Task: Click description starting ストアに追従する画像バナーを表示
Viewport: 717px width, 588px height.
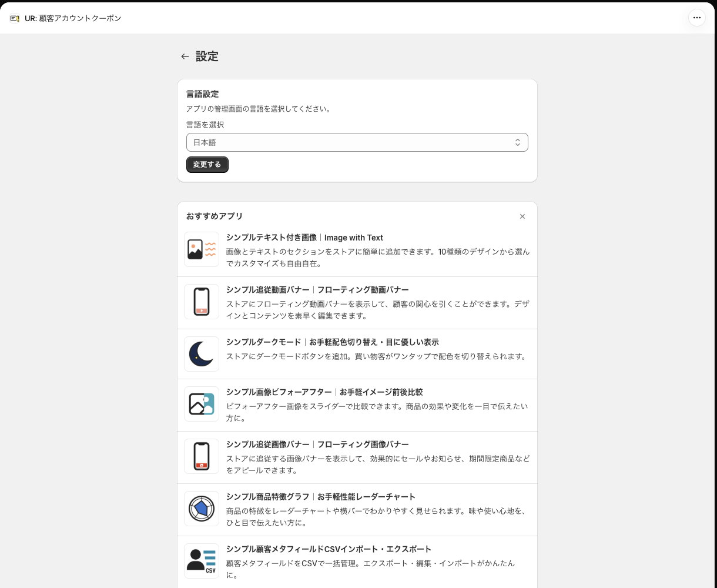Action: [378, 465]
